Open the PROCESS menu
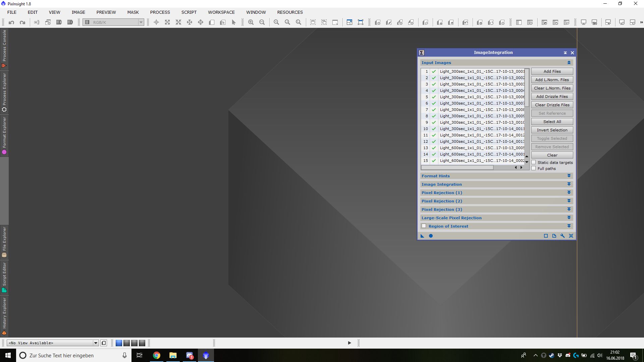 (160, 12)
